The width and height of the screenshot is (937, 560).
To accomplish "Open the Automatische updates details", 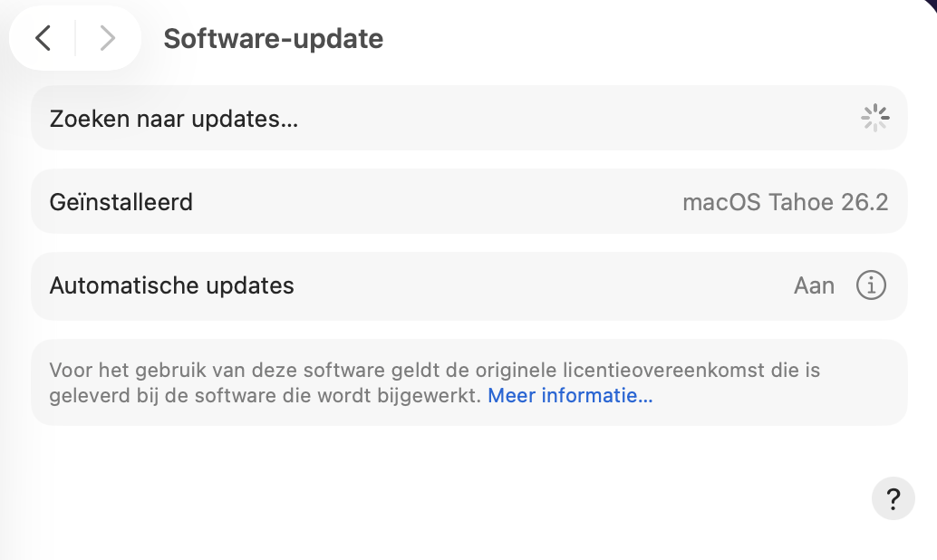I will pyautogui.click(x=871, y=285).
